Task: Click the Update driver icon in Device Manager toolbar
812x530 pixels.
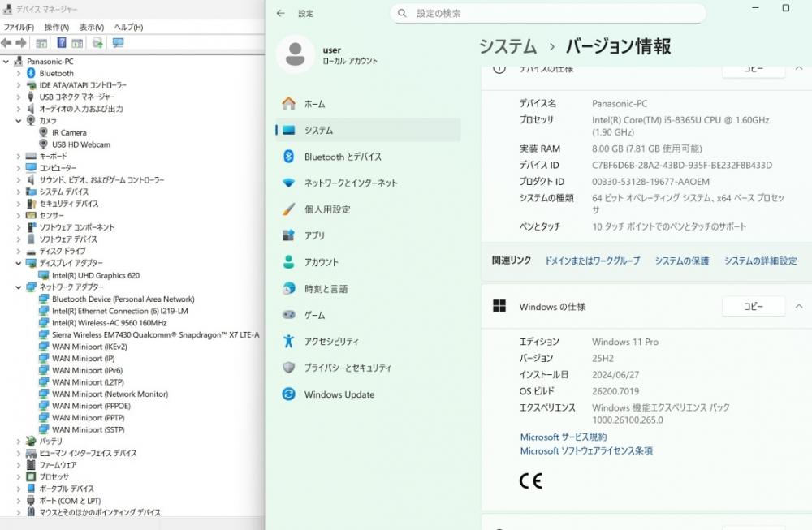Action: [x=97, y=43]
